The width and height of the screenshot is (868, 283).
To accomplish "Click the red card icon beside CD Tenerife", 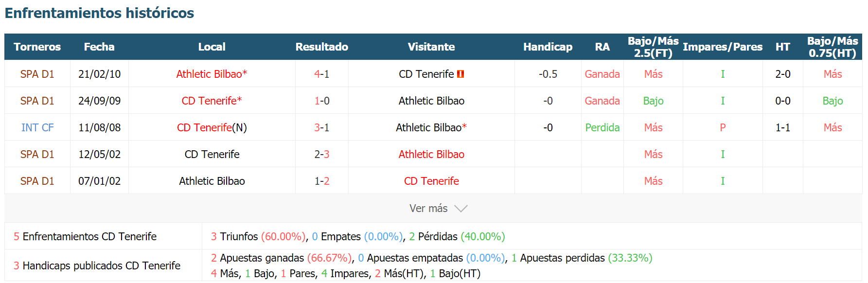I will (x=461, y=74).
